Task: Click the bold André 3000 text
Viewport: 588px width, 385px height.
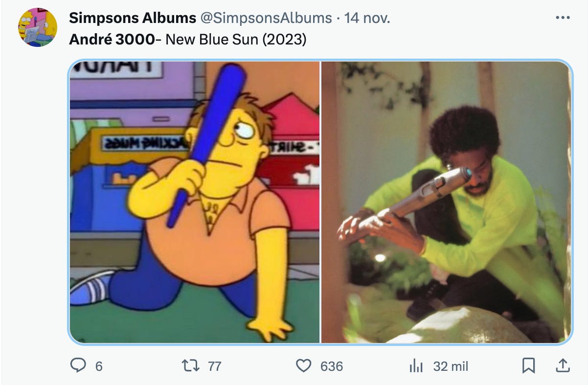Action: tap(112, 39)
